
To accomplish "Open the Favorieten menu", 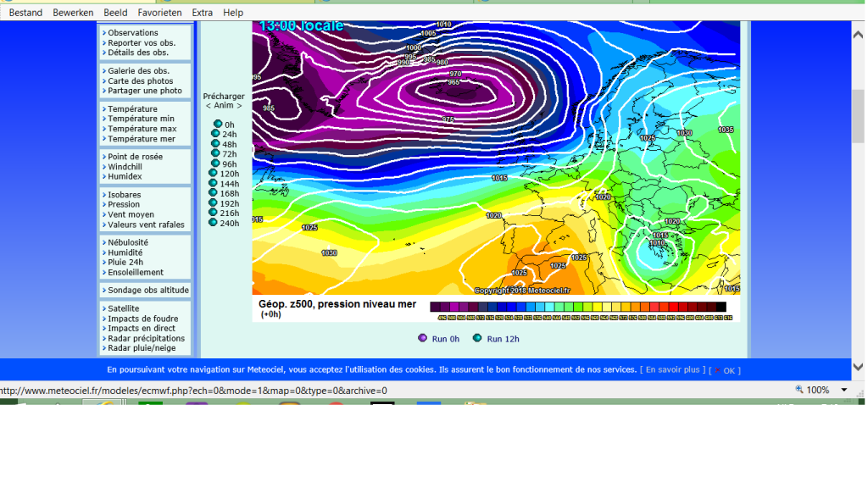I will click(x=159, y=12).
